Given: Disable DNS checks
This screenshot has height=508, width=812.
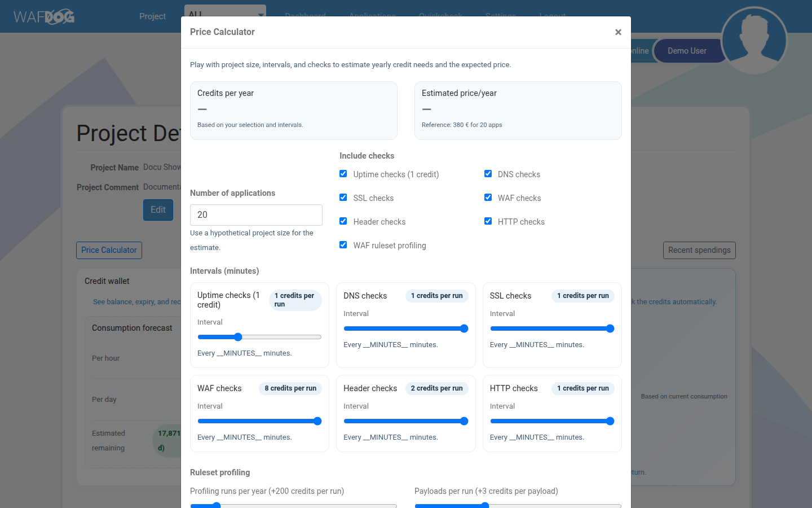Looking at the screenshot, I should [488, 173].
